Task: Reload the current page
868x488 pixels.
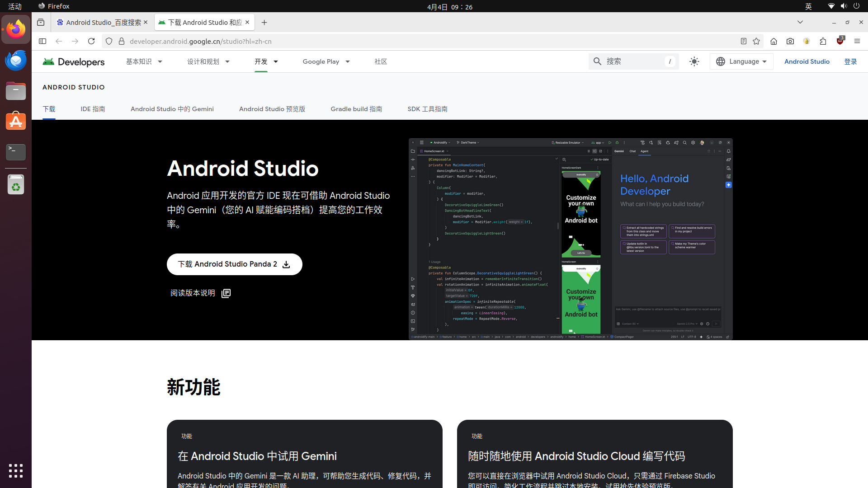Action: [x=91, y=41]
